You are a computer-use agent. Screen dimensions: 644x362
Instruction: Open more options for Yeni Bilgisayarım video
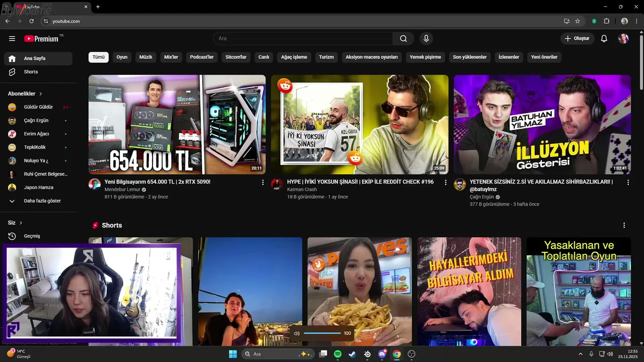point(263,183)
